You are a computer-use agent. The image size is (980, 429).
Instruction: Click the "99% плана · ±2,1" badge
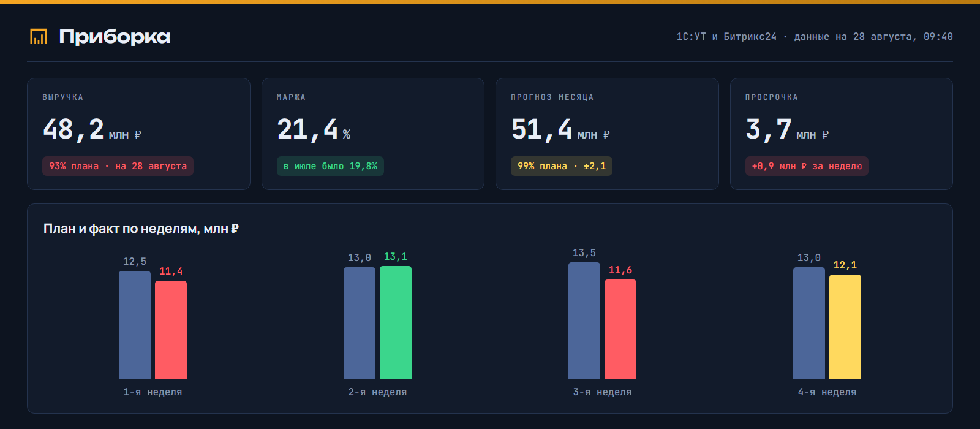pos(562,166)
